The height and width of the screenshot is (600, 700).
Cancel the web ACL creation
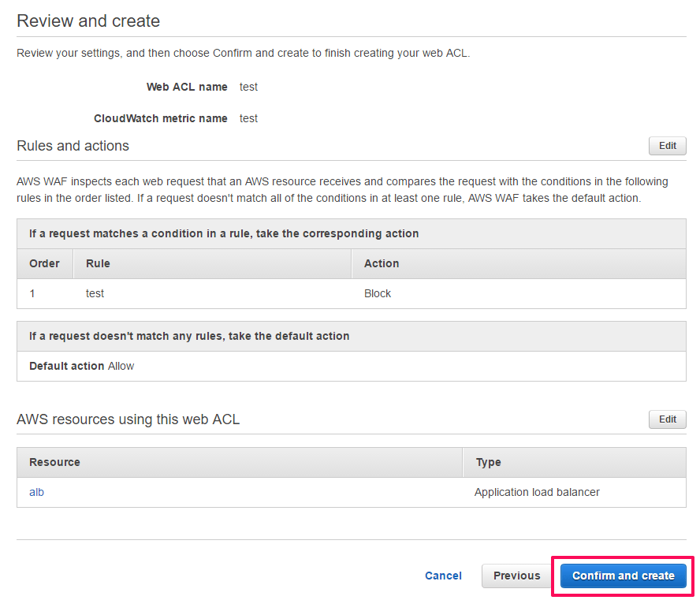(443, 576)
